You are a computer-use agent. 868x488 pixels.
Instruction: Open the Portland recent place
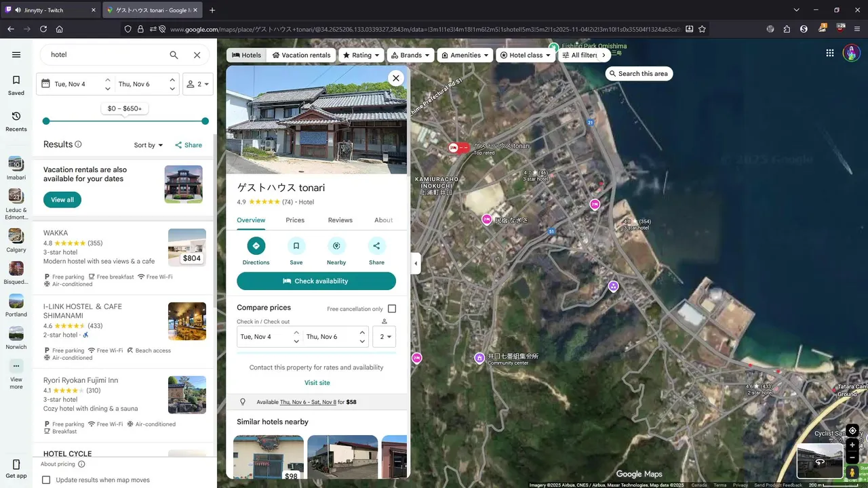pyautogui.click(x=16, y=306)
